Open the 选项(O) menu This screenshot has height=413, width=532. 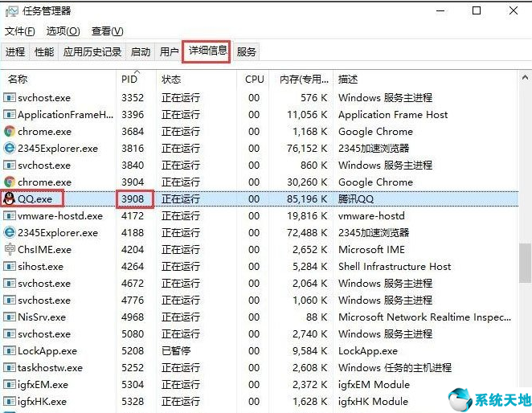63,31
